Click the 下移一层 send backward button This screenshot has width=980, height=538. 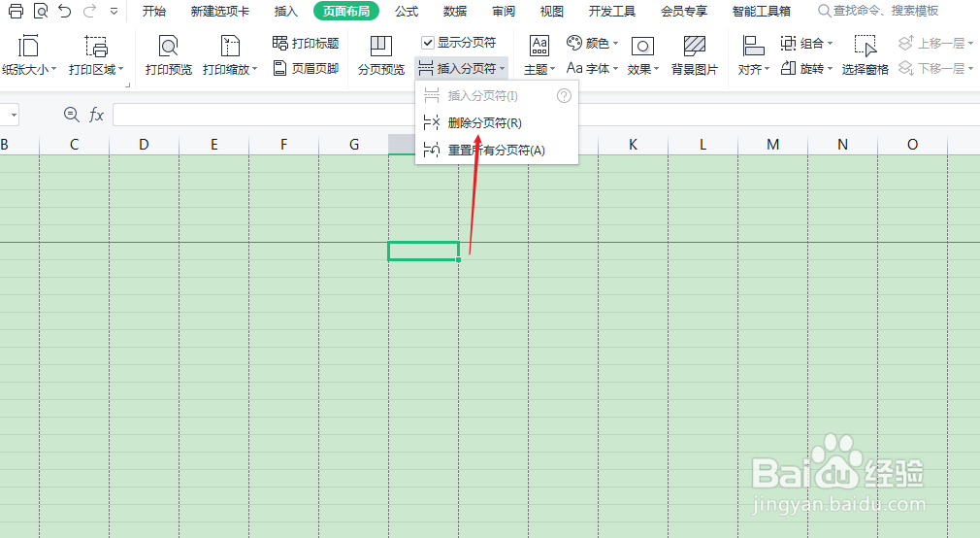pyautogui.click(x=935, y=68)
